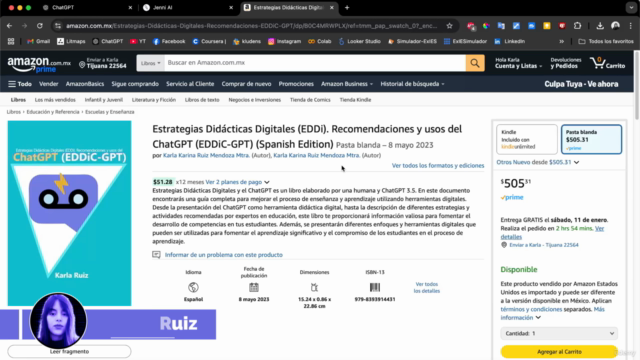Expand the Historial de búsqueda dropdown
640x360 pixels.
coord(412,84)
